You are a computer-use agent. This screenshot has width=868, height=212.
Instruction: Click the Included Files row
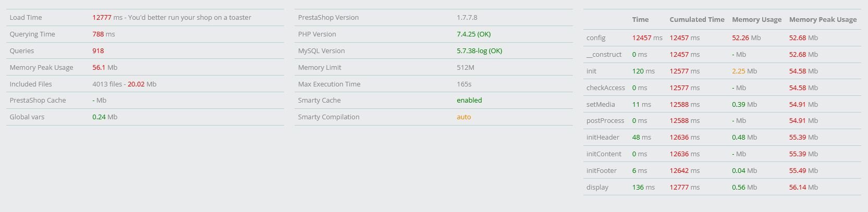145,84
